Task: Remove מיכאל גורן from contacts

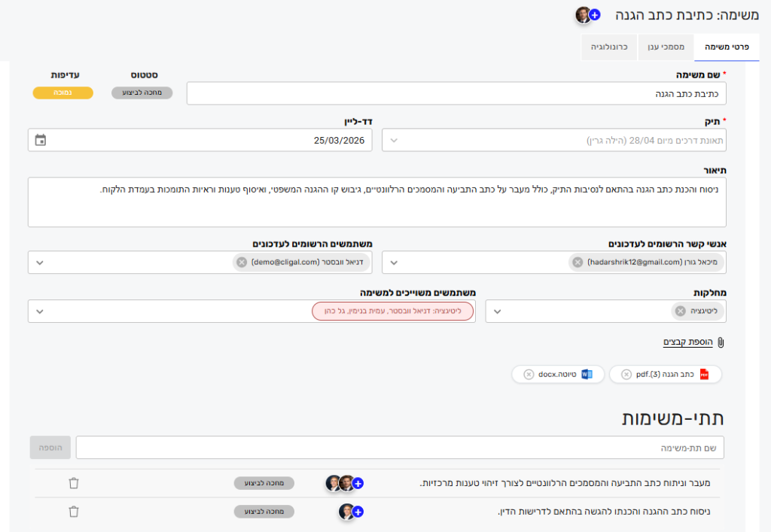Action: 577,263
